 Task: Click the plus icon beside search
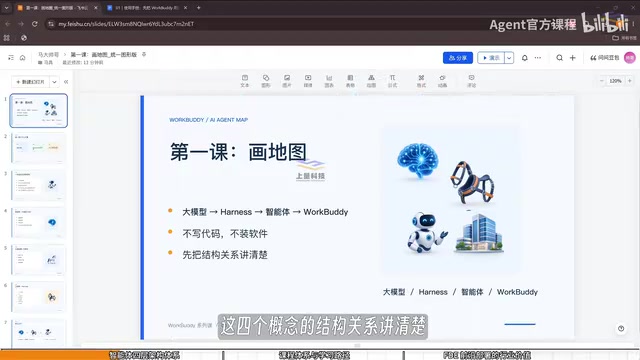573,58
